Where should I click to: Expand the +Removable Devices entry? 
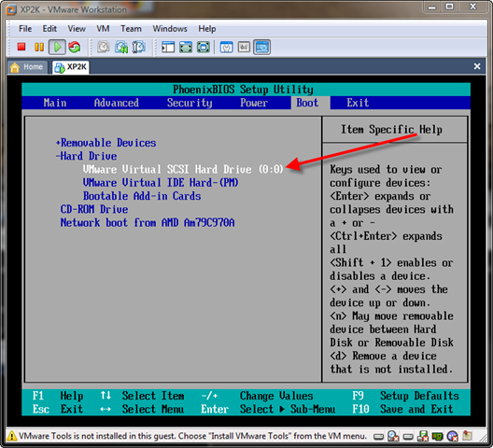pos(106,143)
